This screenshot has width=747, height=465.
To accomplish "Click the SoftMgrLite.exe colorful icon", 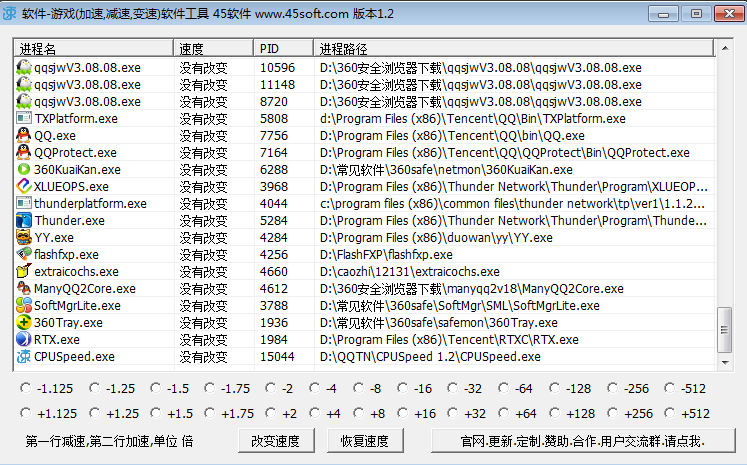I will [x=24, y=305].
